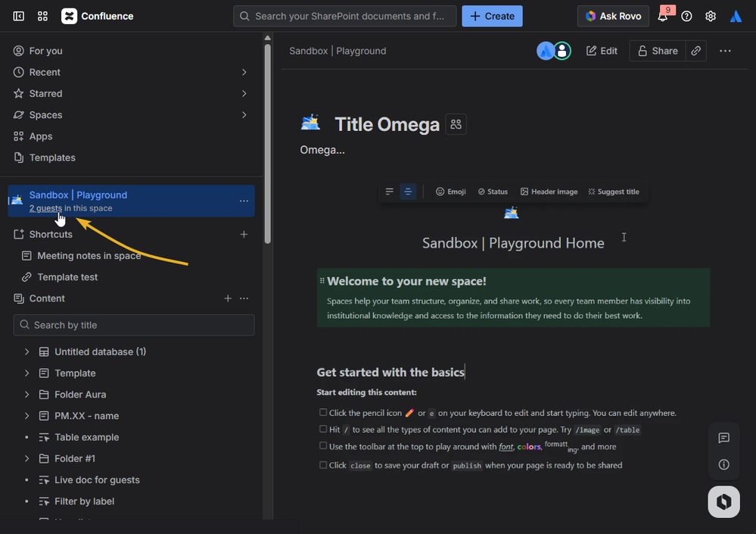Click Suggest title

click(613, 192)
